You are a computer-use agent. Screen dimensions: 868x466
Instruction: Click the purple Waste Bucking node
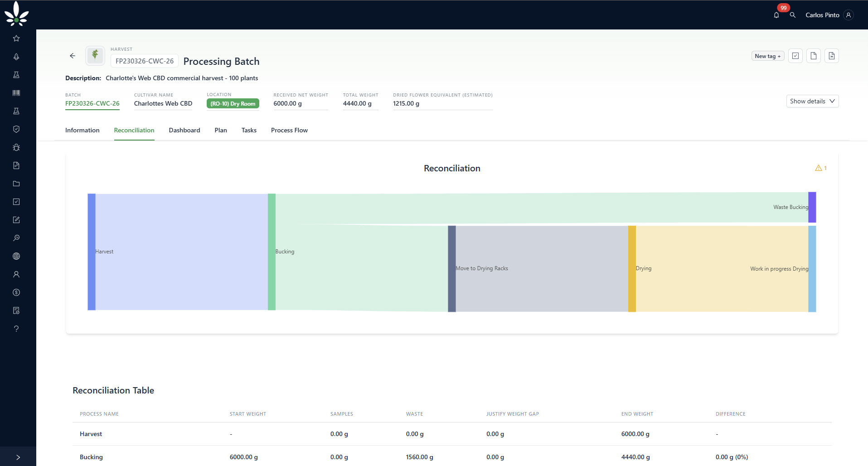coord(812,207)
